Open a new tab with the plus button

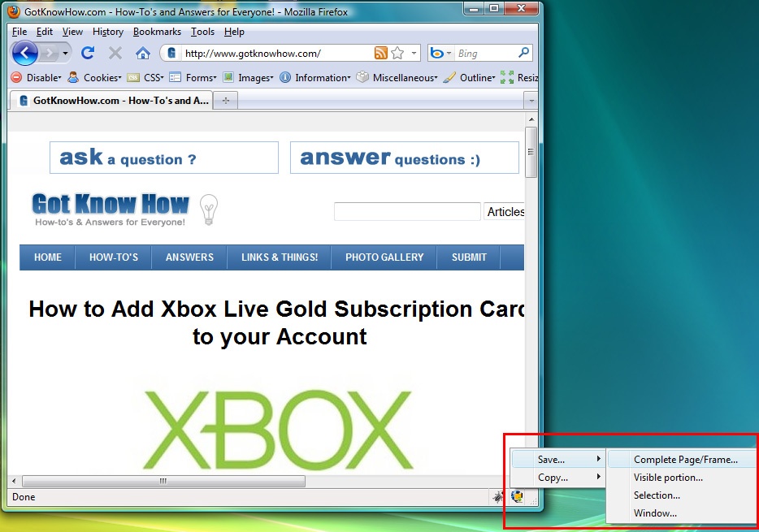[226, 101]
